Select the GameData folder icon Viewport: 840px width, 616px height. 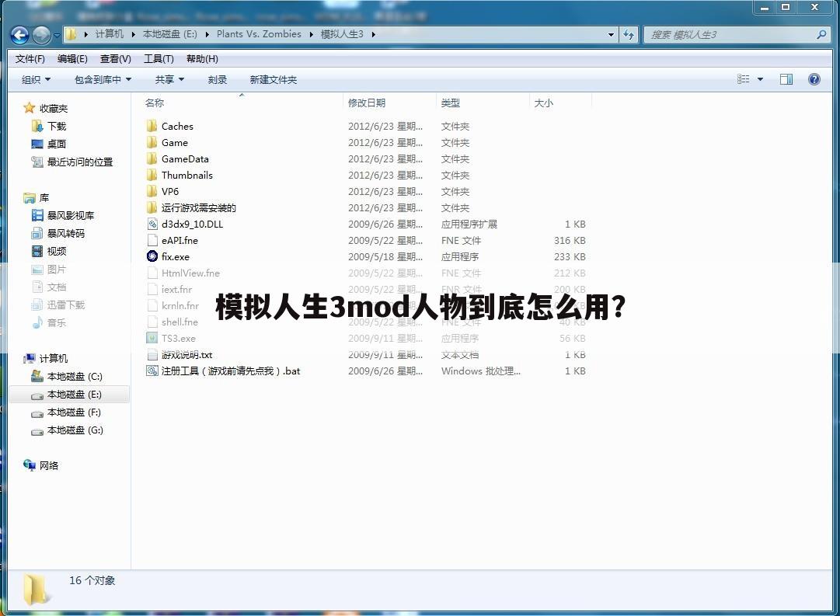coord(152,159)
